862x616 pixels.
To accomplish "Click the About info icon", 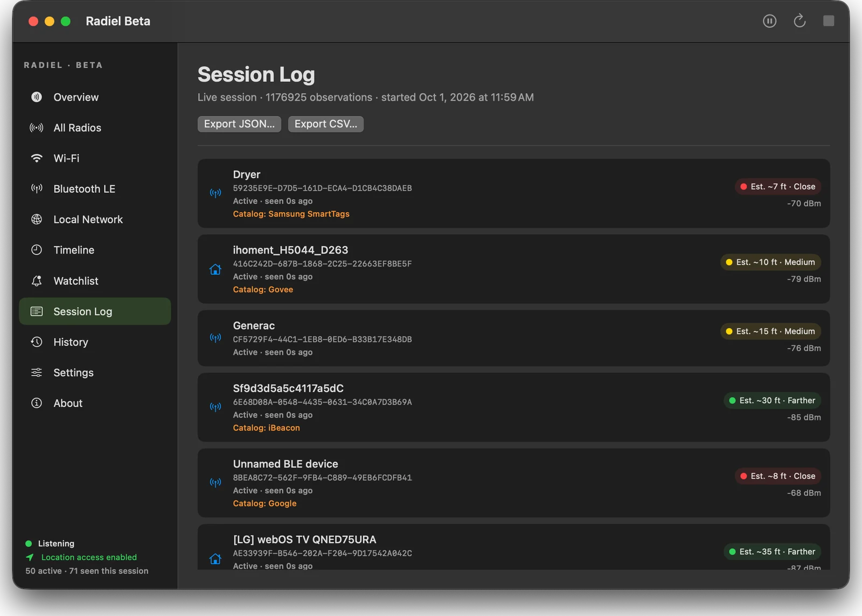I will point(37,403).
